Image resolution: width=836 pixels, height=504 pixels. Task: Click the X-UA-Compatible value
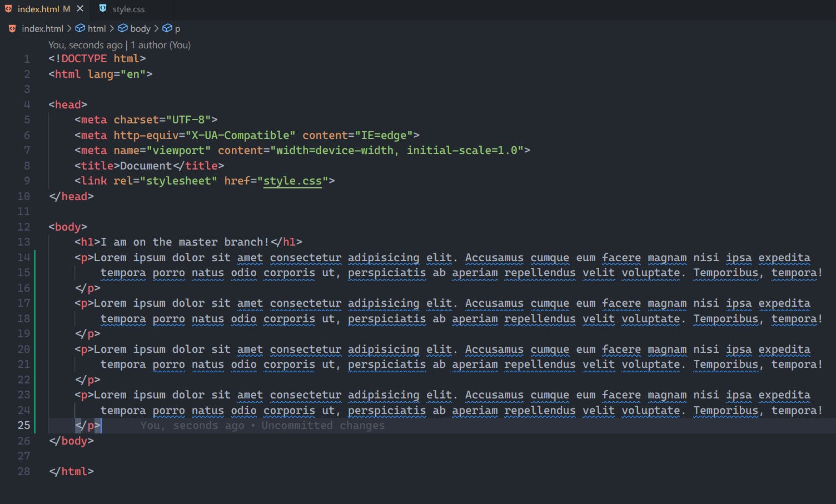pyautogui.click(x=241, y=135)
